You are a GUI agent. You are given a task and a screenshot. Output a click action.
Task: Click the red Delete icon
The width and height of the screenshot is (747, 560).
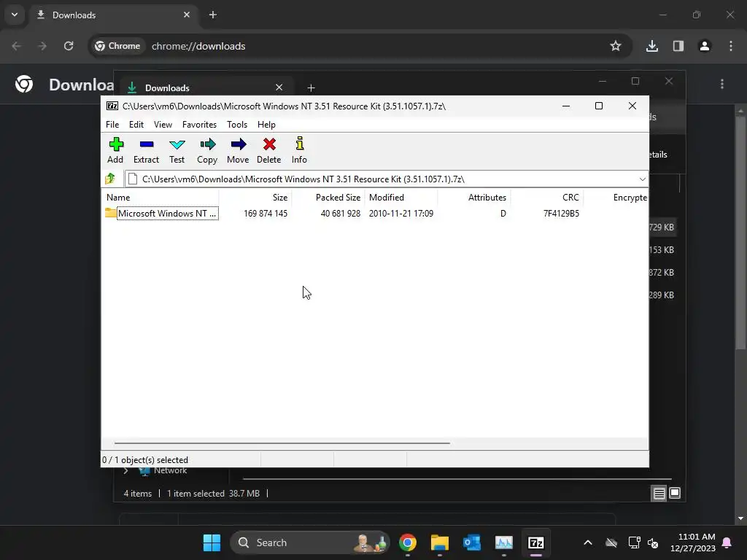(269, 150)
